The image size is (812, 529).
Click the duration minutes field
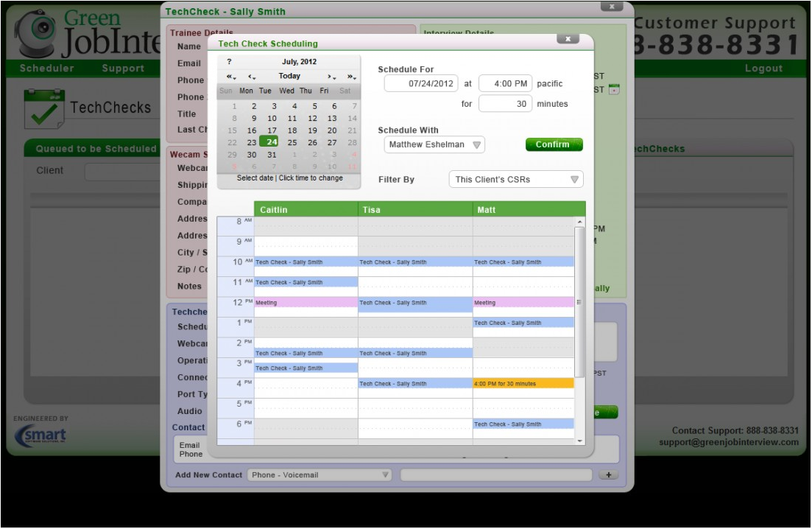pyautogui.click(x=505, y=104)
